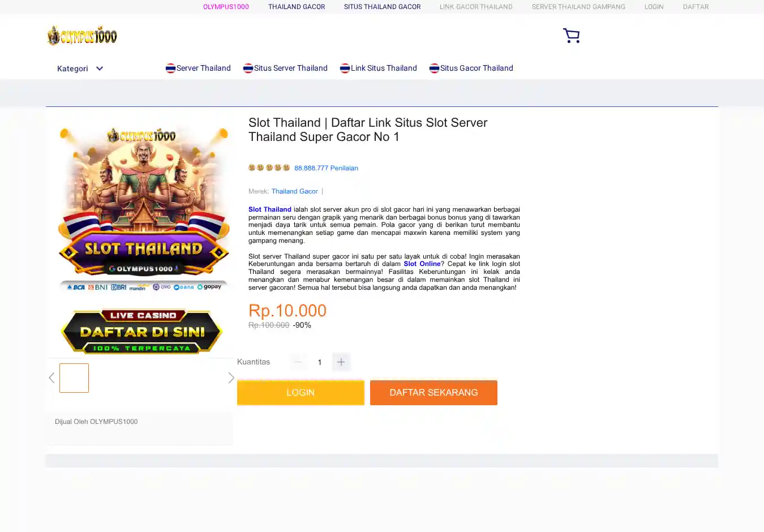Screen dimensions: 764x532
Task: Expand the Kategori dropdown
Action: (80, 68)
